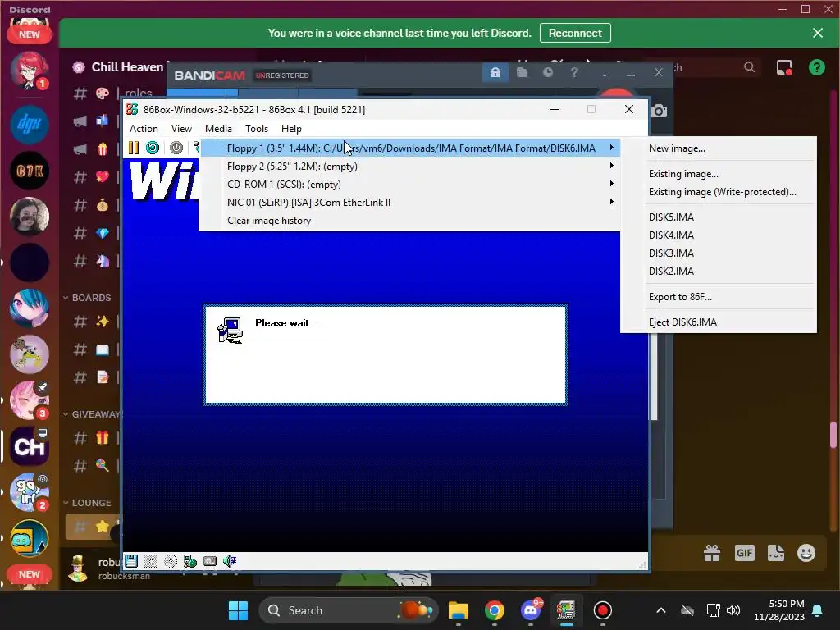Collapse the BOARDS channel category
This screenshot has width=840, height=630.
(x=87, y=298)
